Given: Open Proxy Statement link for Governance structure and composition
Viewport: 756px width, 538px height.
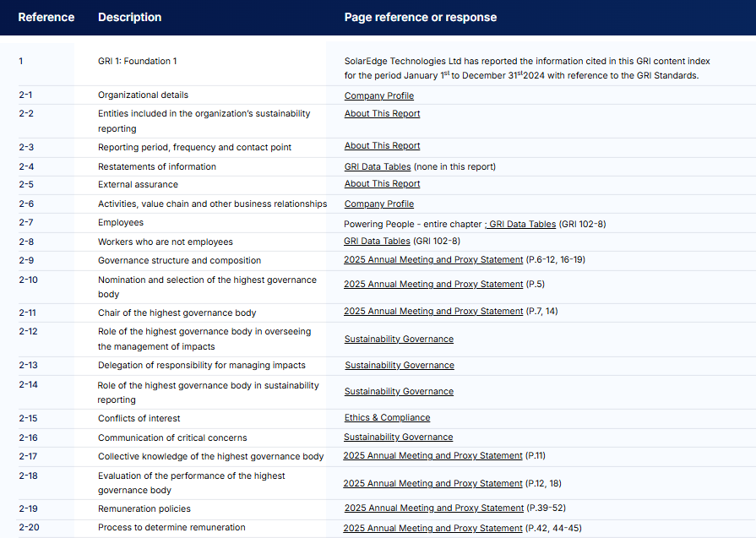Looking at the screenshot, I should [x=433, y=260].
